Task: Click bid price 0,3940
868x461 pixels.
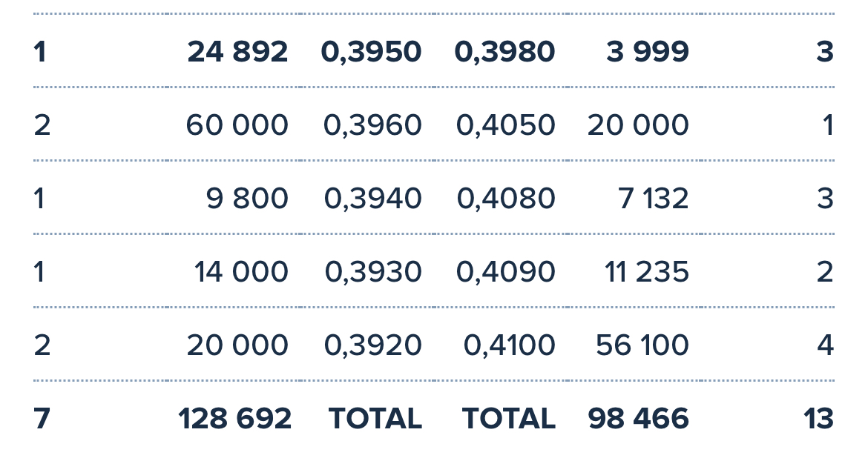Action: pyautogui.click(x=372, y=199)
